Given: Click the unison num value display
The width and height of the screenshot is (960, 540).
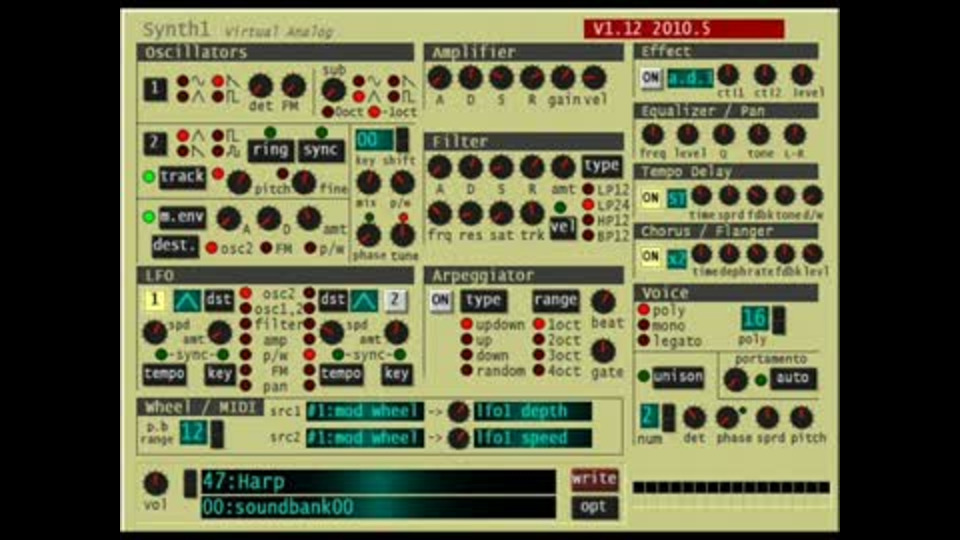Looking at the screenshot, I should click(x=650, y=416).
